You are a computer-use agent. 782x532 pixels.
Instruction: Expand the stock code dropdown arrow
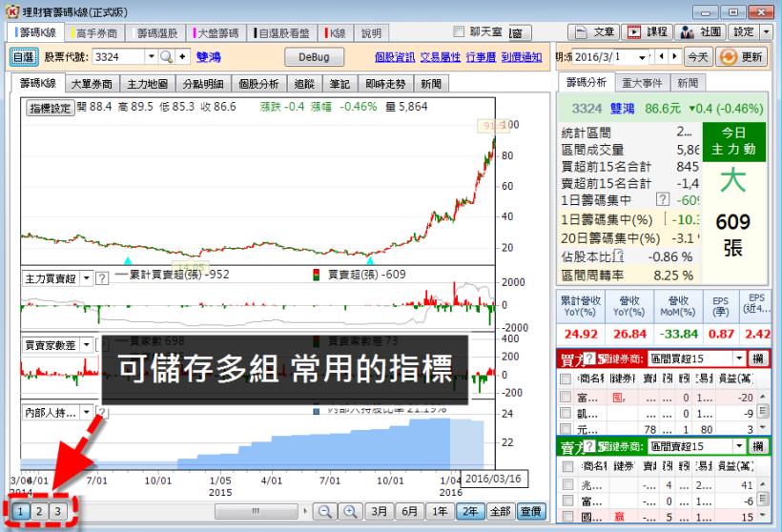152,56
